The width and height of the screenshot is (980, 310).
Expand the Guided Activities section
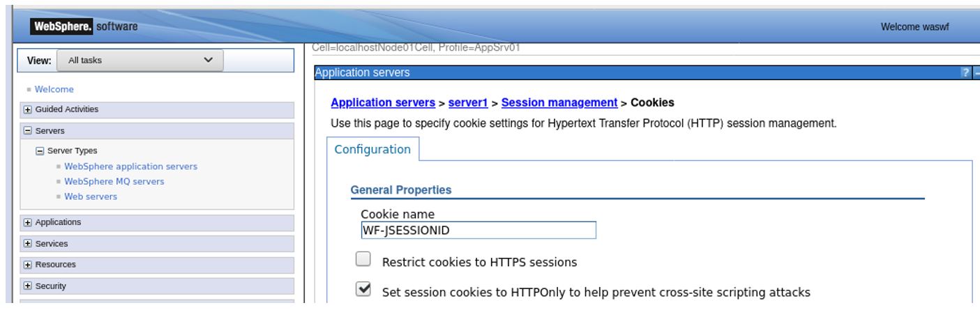pyautogui.click(x=28, y=109)
